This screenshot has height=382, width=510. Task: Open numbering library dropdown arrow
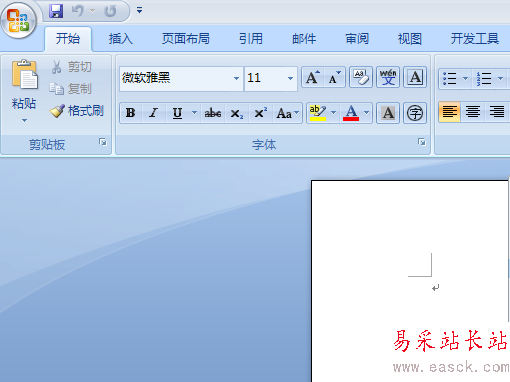point(500,79)
